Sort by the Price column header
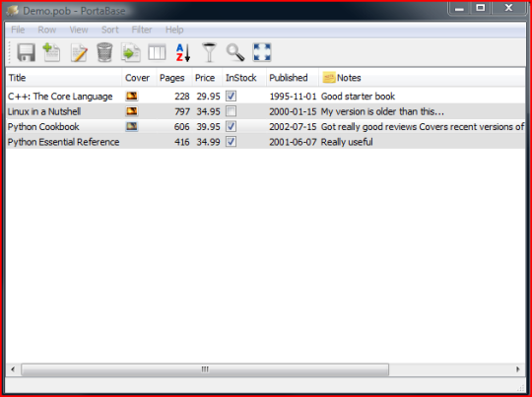532x397 pixels. (207, 78)
